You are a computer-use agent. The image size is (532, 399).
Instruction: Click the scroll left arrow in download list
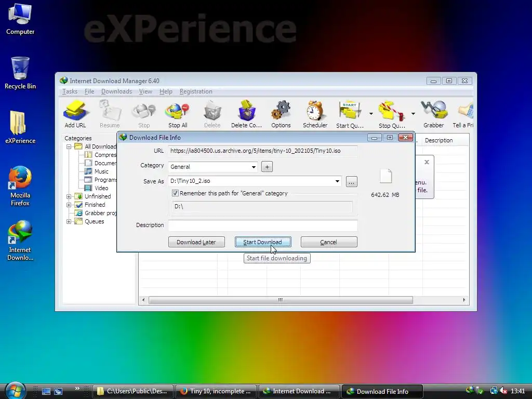click(143, 300)
